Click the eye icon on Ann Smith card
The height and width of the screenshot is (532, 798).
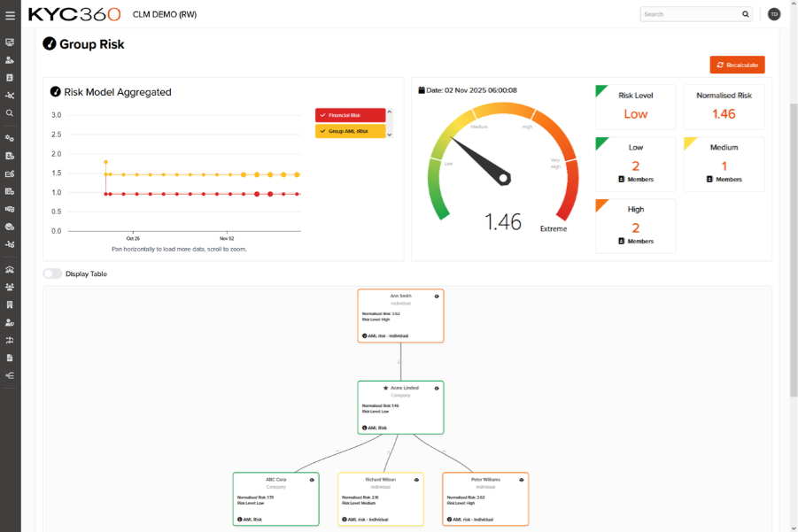click(x=437, y=297)
